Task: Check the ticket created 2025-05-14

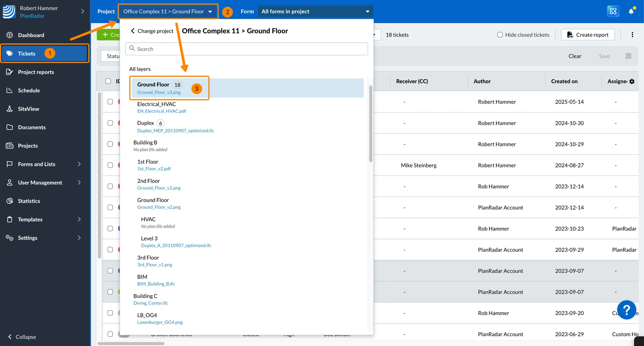Action: [110, 101]
